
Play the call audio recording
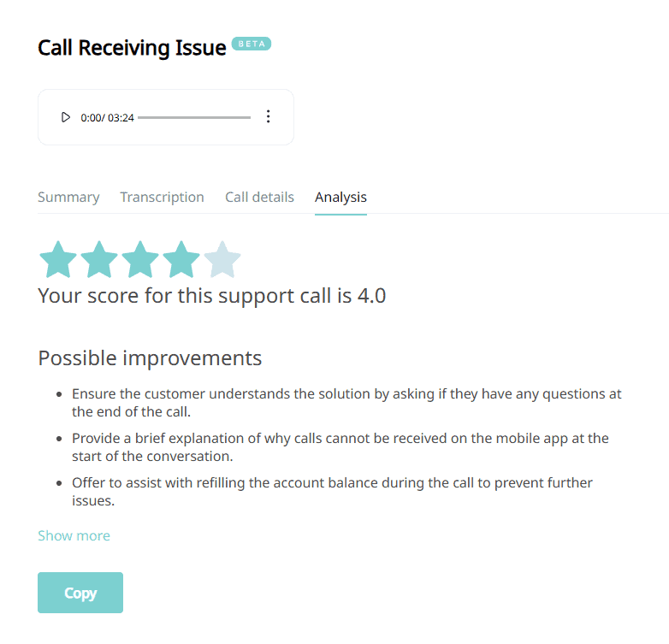(x=66, y=117)
